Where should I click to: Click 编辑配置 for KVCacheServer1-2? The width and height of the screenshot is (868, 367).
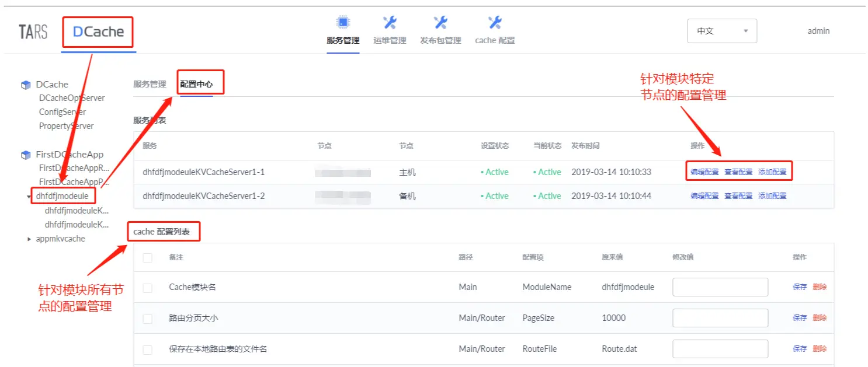[x=704, y=196]
